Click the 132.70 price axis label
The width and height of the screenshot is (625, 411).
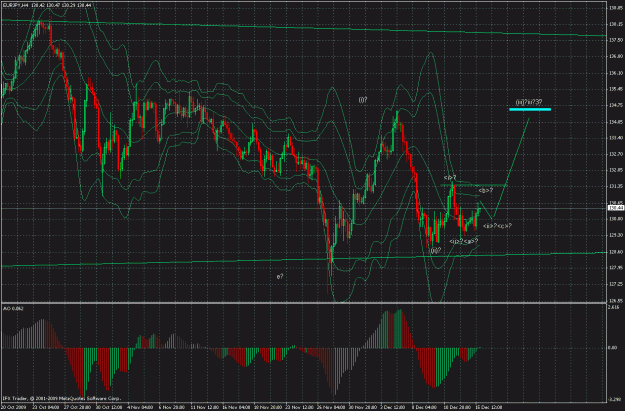point(614,154)
